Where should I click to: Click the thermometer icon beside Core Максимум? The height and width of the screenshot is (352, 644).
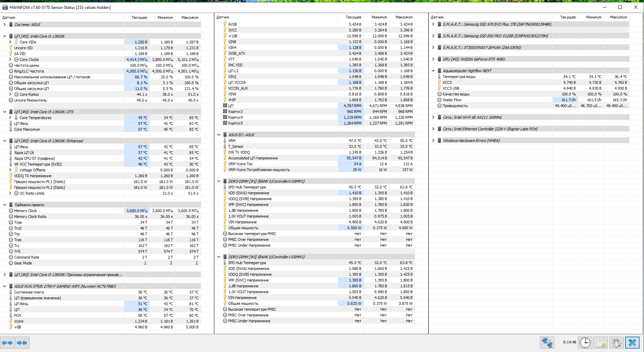11,129
